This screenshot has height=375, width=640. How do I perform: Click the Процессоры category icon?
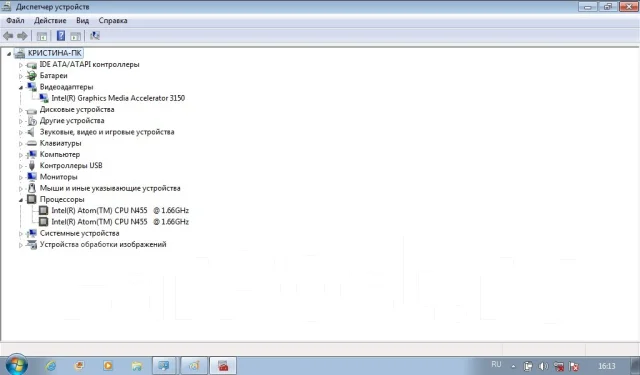[x=31, y=200]
